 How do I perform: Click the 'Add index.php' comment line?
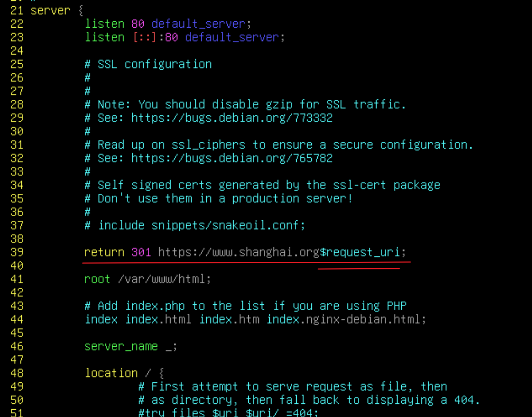tap(246, 306)
